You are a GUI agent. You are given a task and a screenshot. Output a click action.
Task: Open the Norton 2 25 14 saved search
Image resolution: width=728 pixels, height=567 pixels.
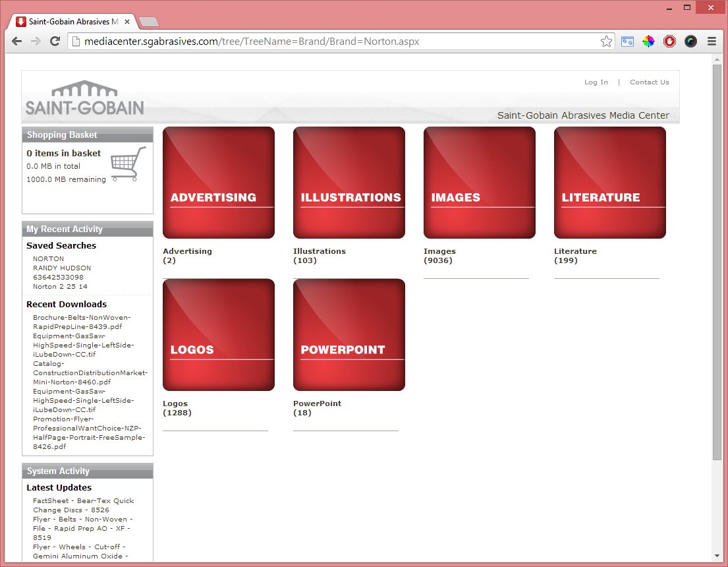(x=60, y=287)
